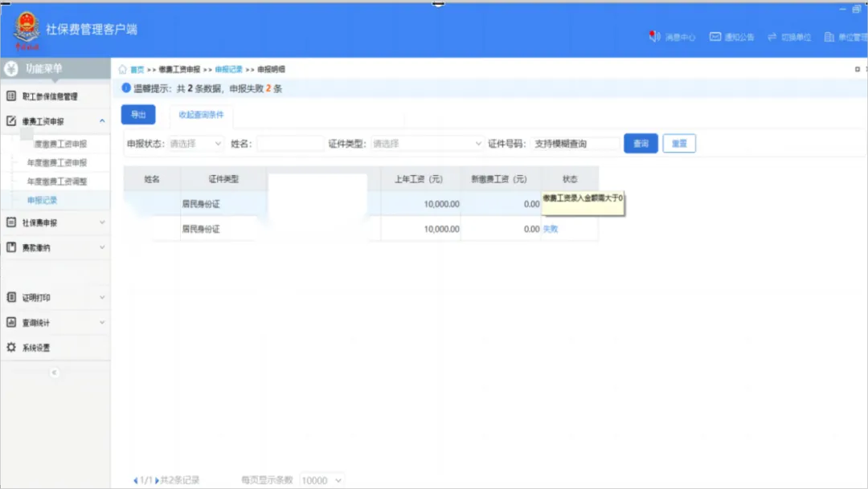The width and height of the screenshot is (868, 489).
Task: Click the blue info icon beside 温馨提示
Action: (126, 88)
